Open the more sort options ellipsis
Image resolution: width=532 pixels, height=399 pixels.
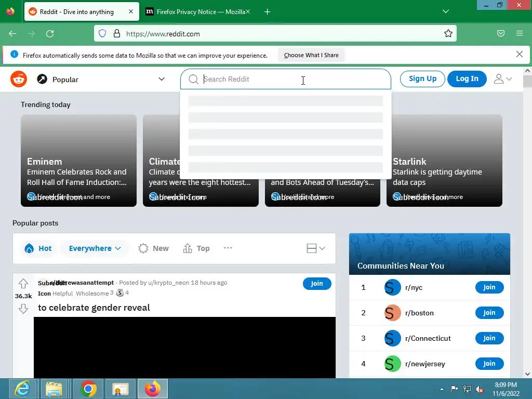(x=228, y=248)
